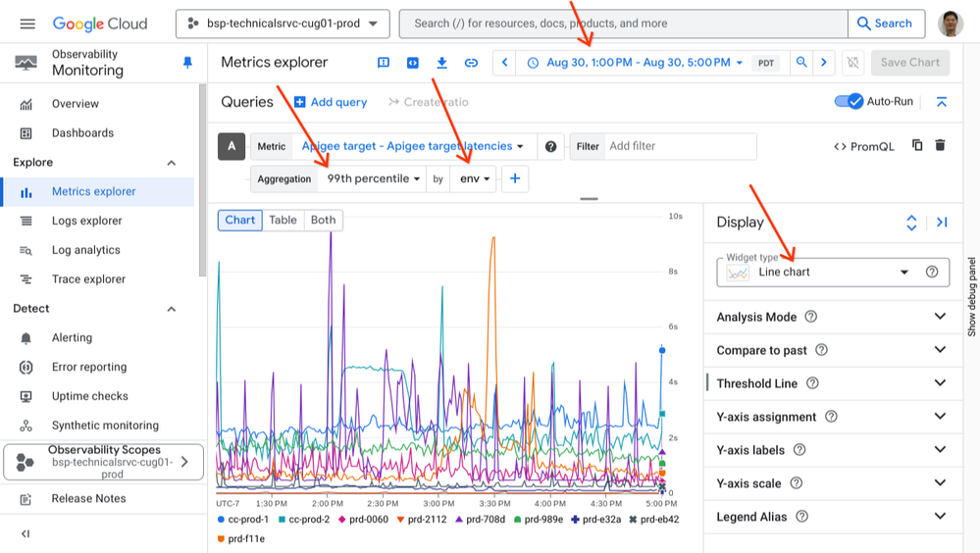Expand the Y-axis scale section
The image size is (980, 553).
click(x=940, y=482)
